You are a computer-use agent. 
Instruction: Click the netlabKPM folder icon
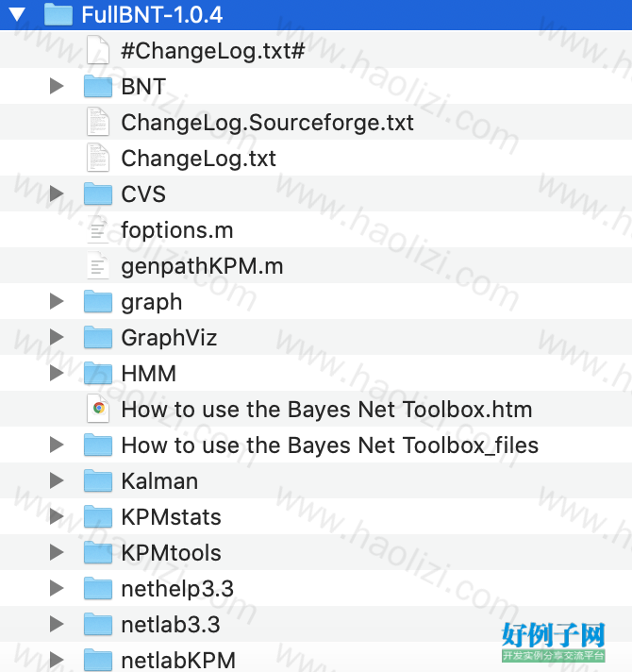(x=98, y=660)
